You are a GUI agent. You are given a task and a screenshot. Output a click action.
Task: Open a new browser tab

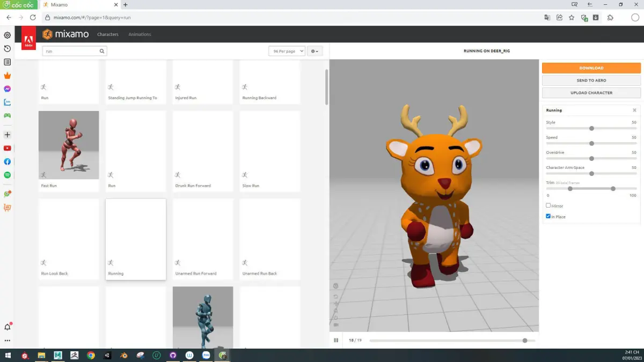click(126, 5)
